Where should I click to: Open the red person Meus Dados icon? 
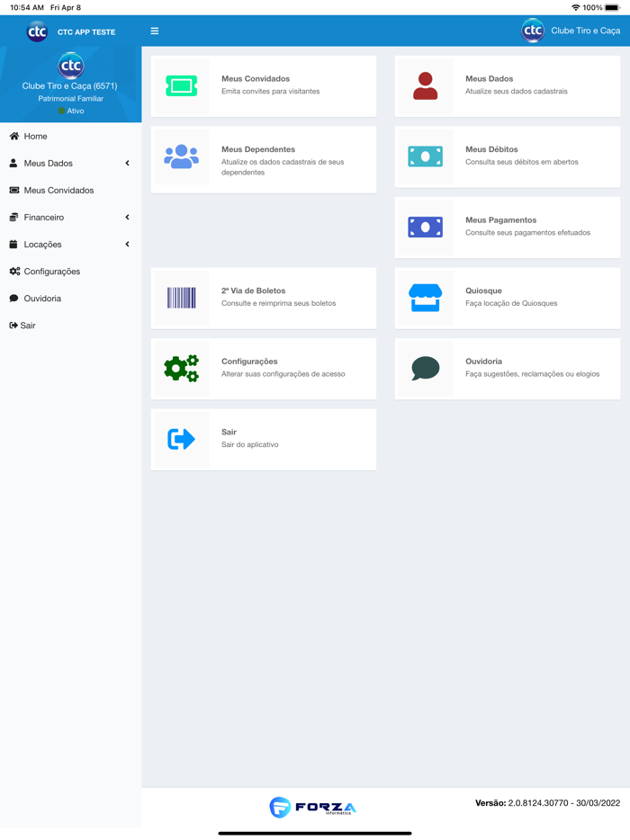(425, 85)
